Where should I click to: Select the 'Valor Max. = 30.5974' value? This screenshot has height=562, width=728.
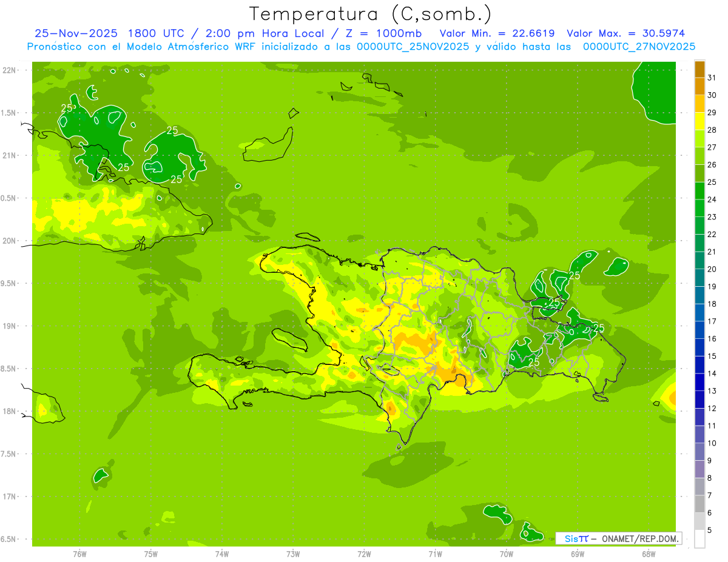[x=625, y=33]
